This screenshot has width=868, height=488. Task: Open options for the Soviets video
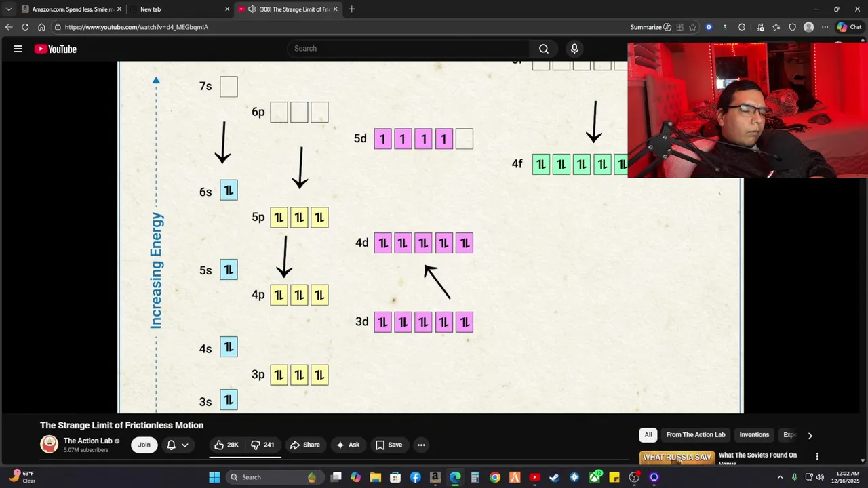pos(817,457)
